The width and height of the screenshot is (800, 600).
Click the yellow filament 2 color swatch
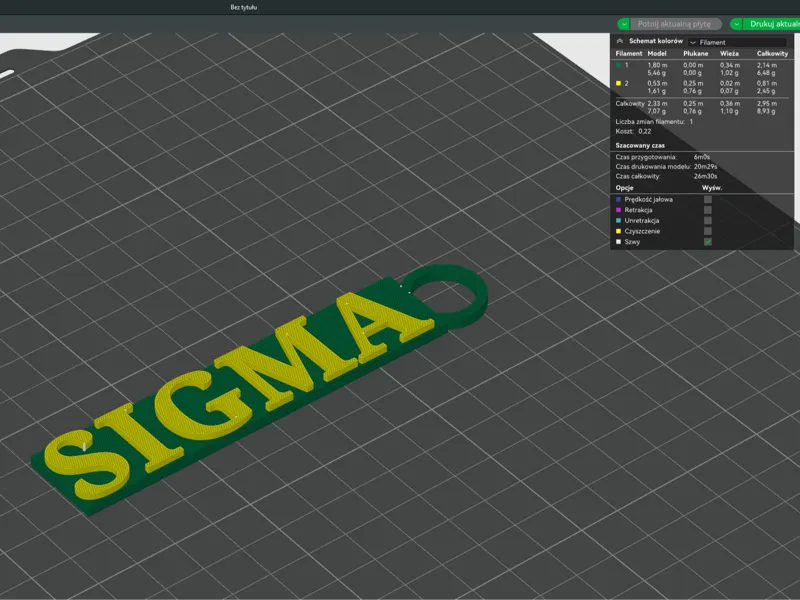coord(618,83)
